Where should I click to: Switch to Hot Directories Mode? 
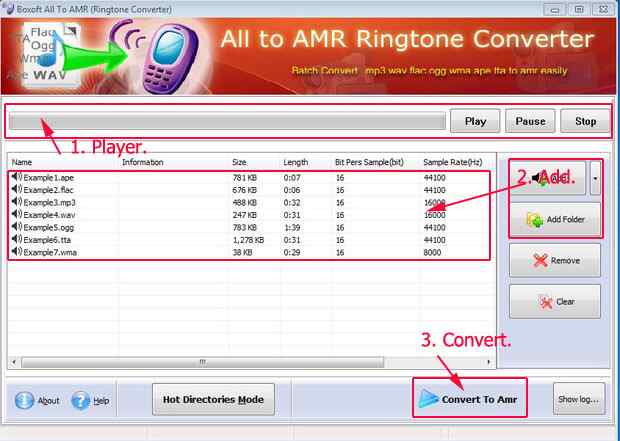[213, 399]
